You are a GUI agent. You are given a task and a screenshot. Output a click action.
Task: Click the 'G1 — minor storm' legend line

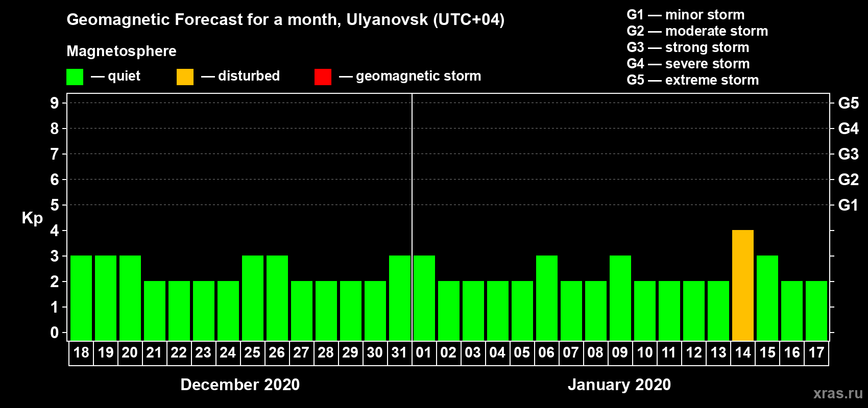pos(686,15)
